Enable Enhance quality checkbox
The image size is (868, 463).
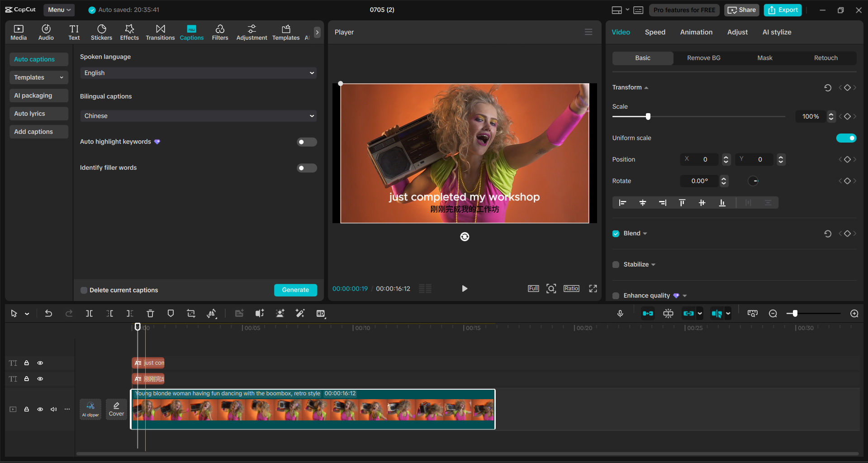point(616,296)
